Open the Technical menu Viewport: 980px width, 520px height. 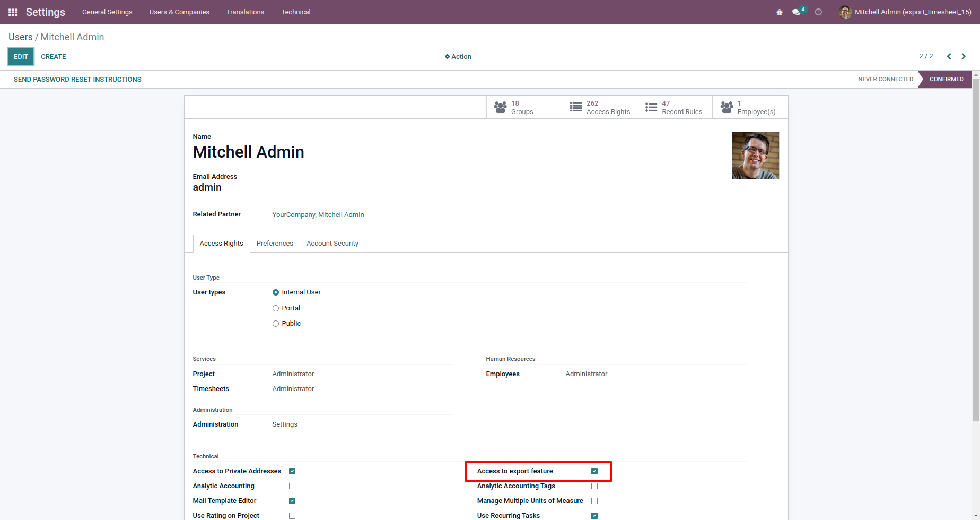coord(296,12)
